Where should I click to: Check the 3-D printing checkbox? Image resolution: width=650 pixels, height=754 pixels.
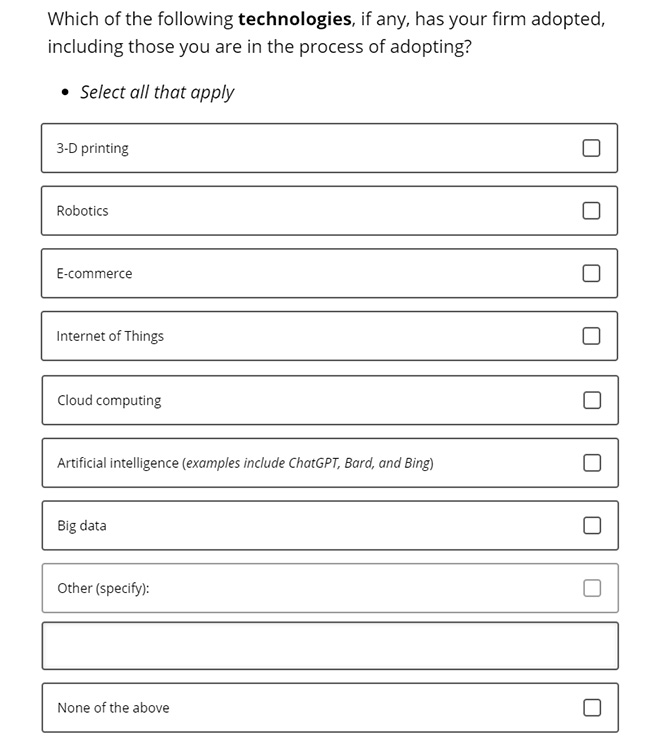point(591,148)
